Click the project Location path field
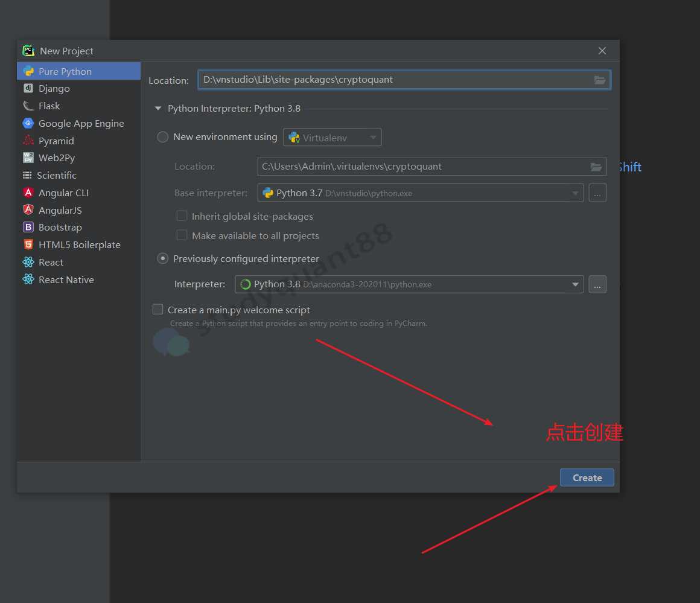The height and width of the screenshot is (603, 700). pyautogui.click(x=392, y=80)
